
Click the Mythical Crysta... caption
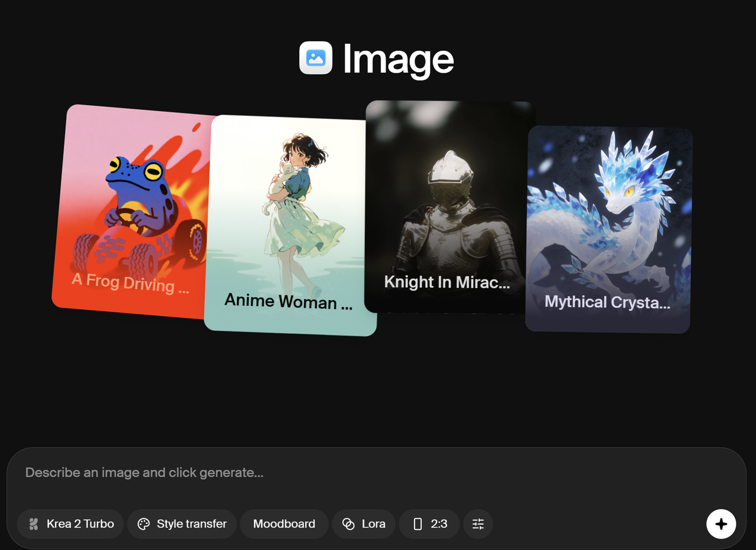click(x=607, y=302)
